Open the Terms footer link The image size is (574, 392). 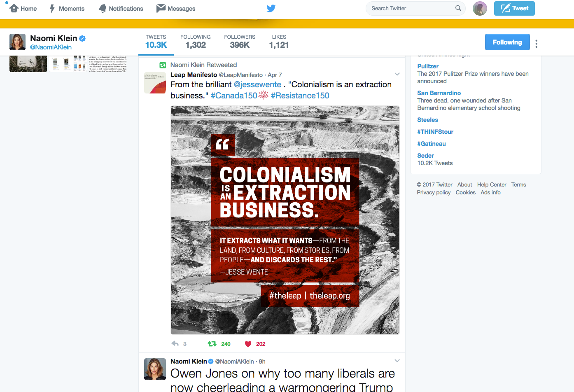point(519,185)
